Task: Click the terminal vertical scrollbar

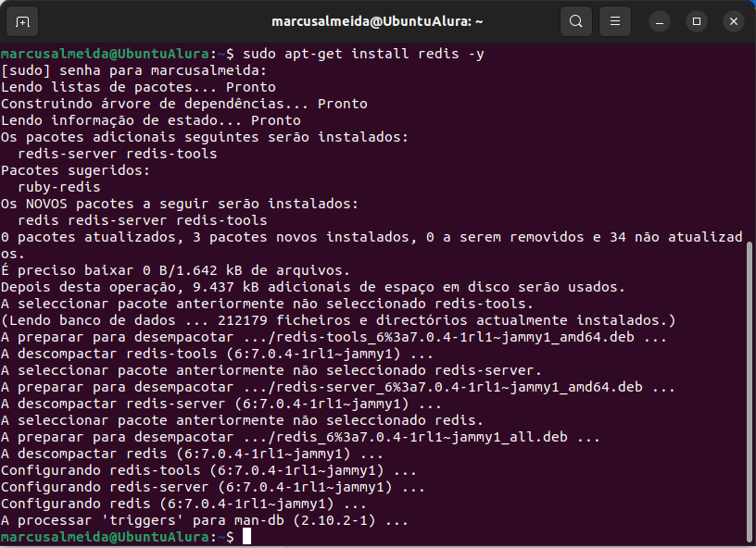Action: [x=750, y=391]
